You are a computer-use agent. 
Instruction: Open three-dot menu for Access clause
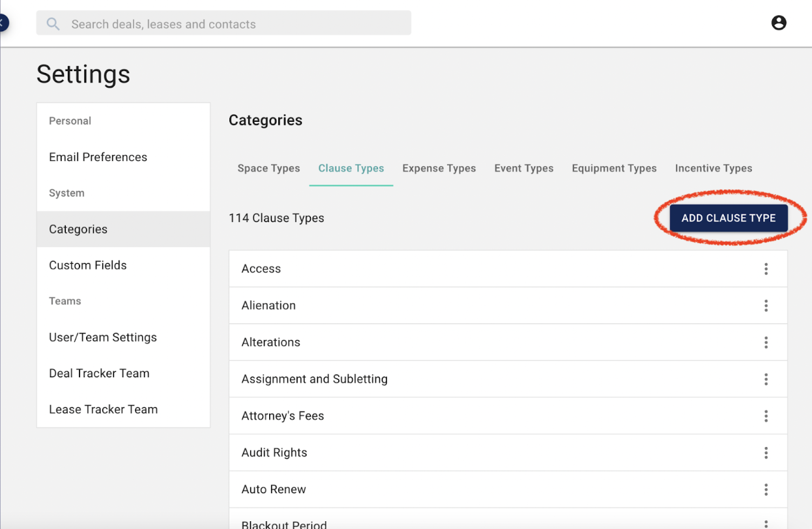[x=766, y=269]
